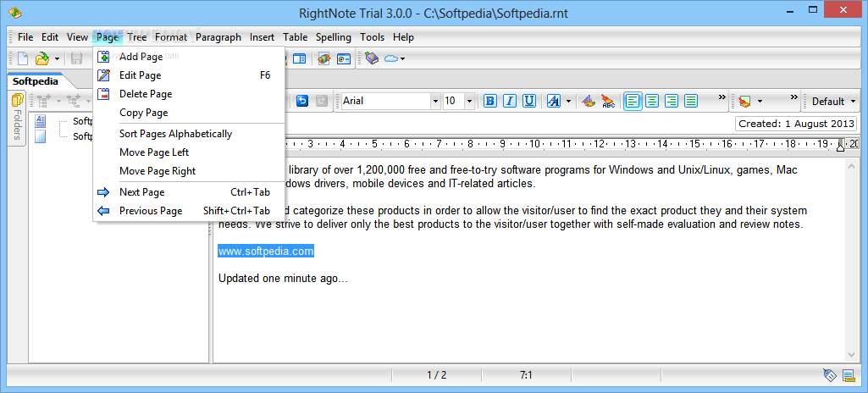
Task: Switch to the Softpedia notebook tab
Action: (x=36, y=80)
